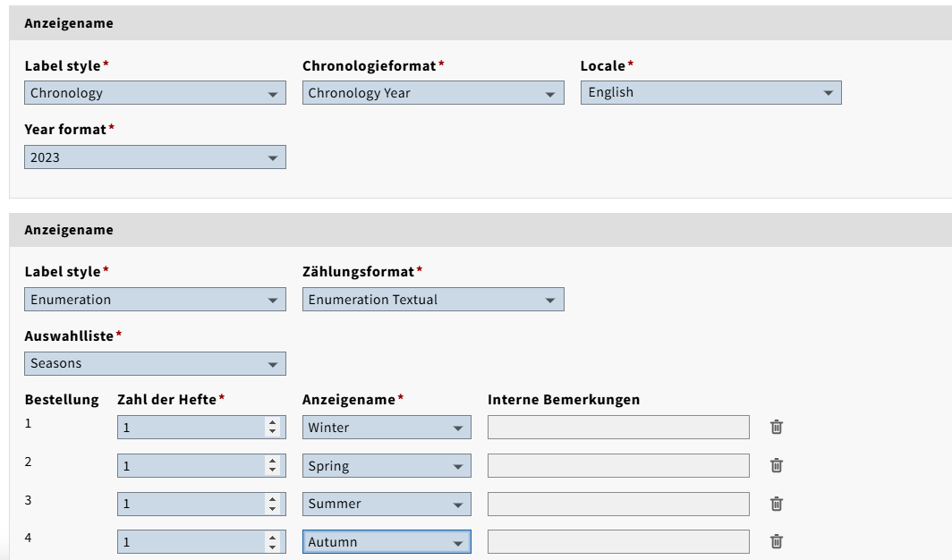Decrease Zahl der Hefte for row 2
Image resolution: width=952 pixels, height=560 pixels.
[x=273, y=471]
